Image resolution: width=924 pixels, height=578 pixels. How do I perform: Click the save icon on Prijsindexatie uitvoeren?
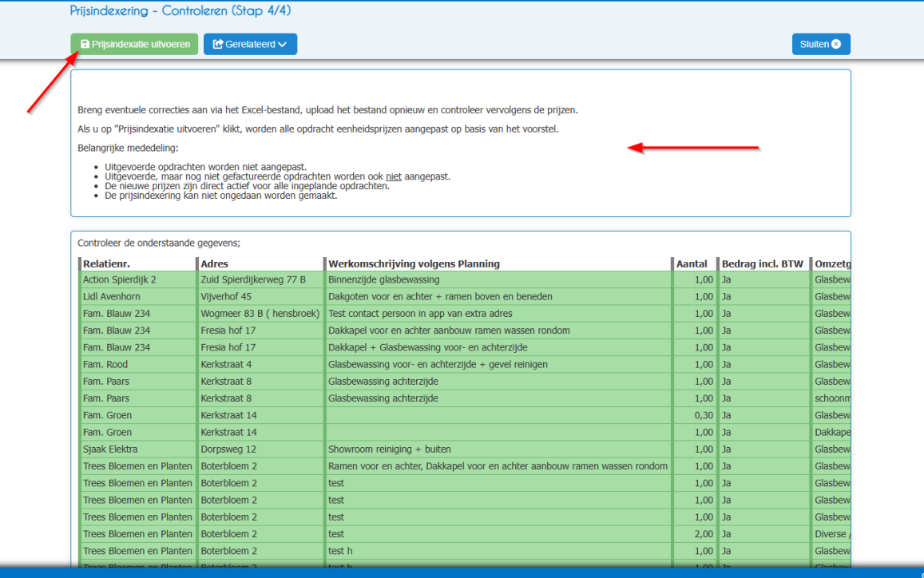tap(85, 44)
